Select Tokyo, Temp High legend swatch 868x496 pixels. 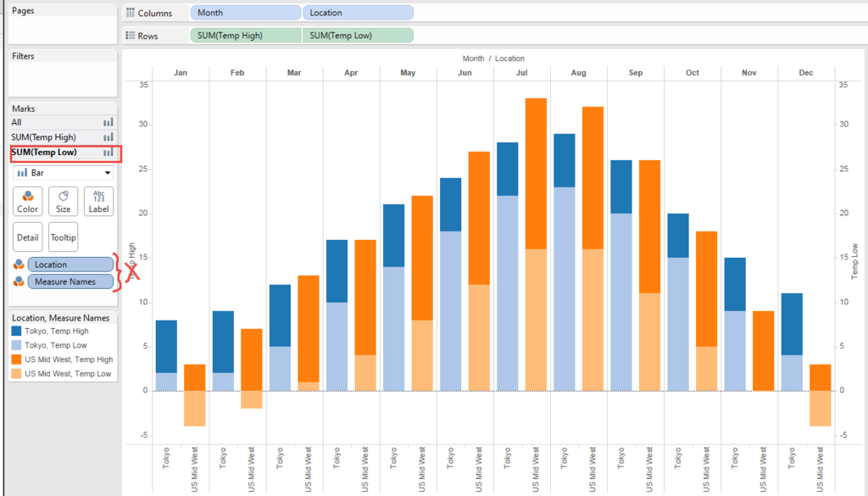point(17,331)
